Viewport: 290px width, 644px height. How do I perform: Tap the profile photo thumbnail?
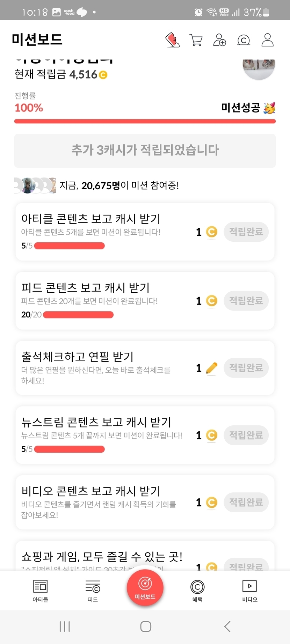(259, 67)
